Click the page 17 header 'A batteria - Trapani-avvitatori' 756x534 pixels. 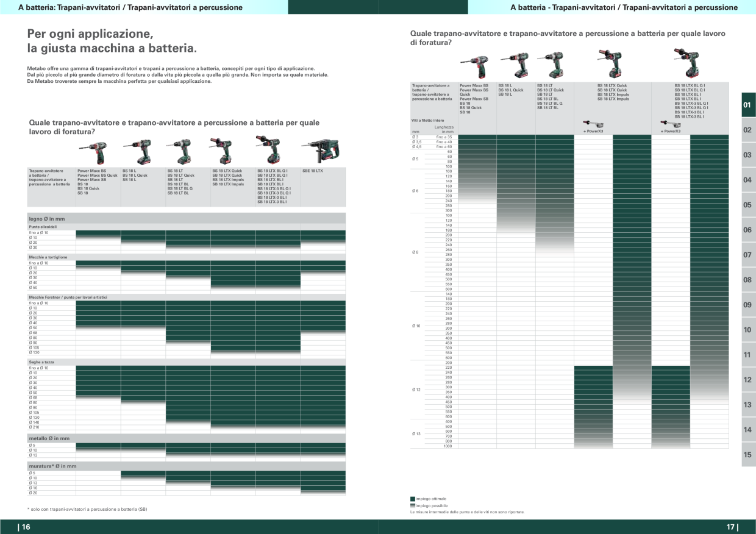pyautogui.click(x=624, y=7)
